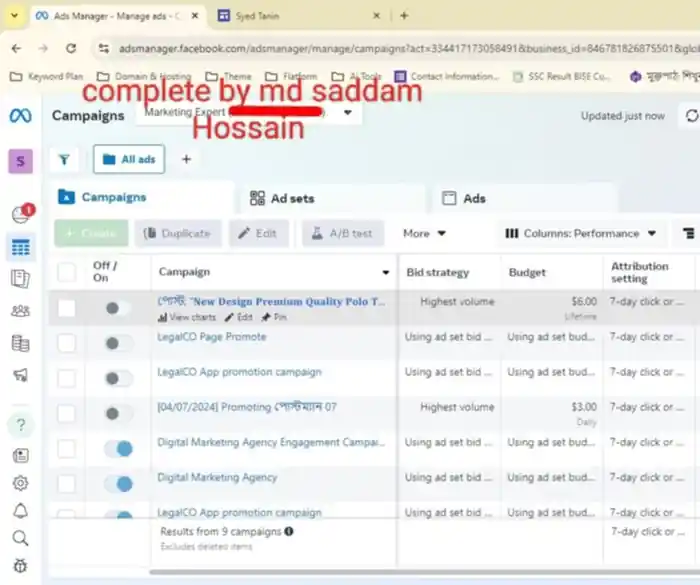Pin the Polo T campaign row

(x=274, y=317)
